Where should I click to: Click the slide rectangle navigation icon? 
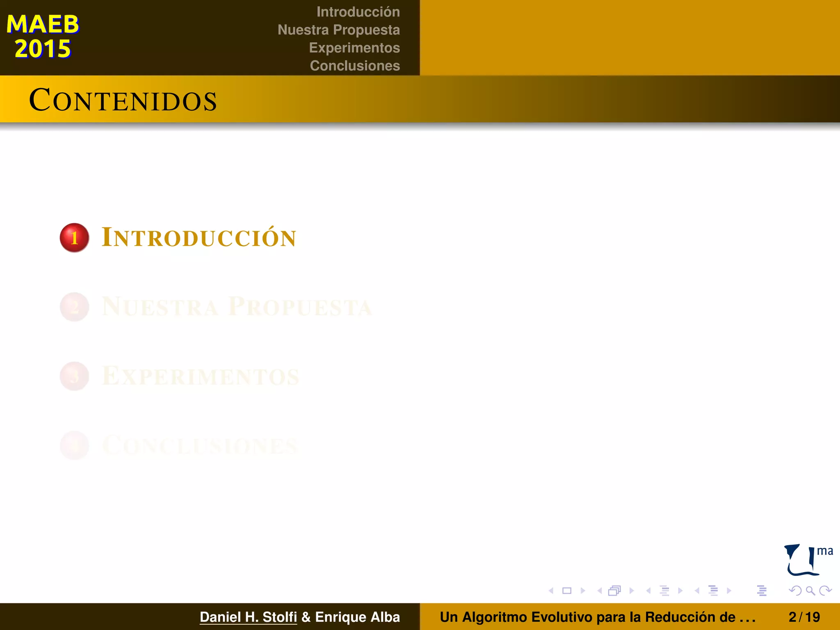[x=567, y=591]
